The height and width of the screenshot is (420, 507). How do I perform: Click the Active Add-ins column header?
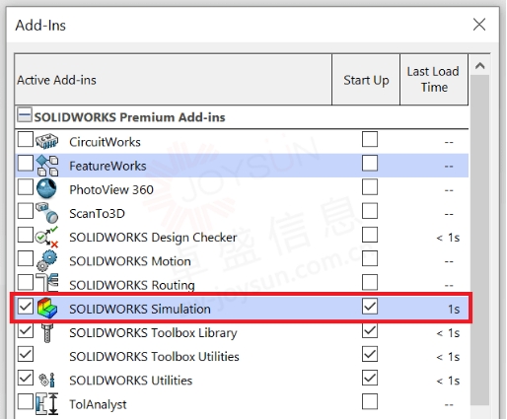(x=174, y=80)
